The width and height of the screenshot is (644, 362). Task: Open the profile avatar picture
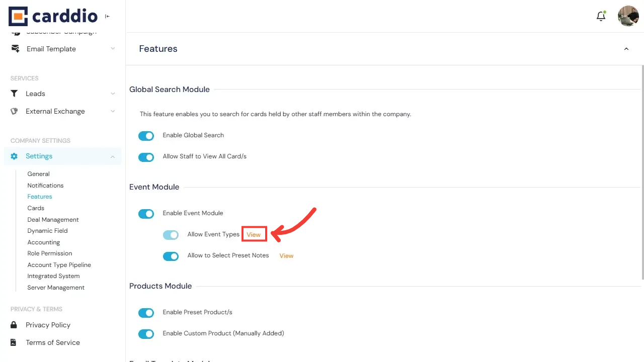coord(628,16)
